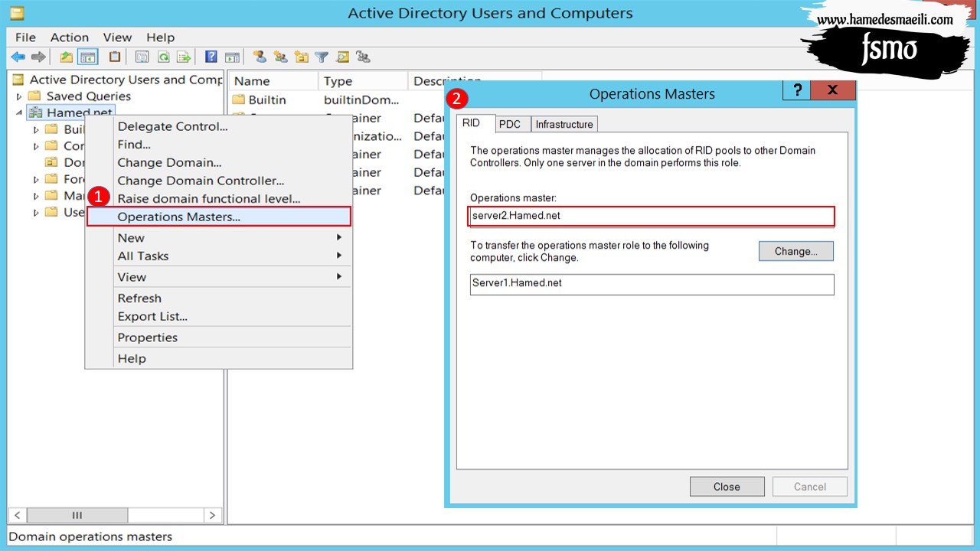Image resolution: width=980 pixels, height=551 pixels.
Task: Close the Operations Masters dialog with X
Action: pos(832,90)
